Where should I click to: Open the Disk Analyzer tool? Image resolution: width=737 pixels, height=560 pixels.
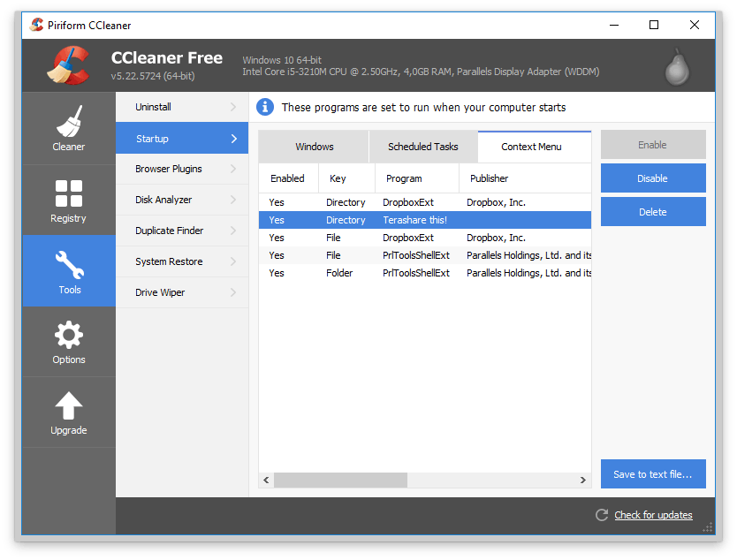pos(182,200)
